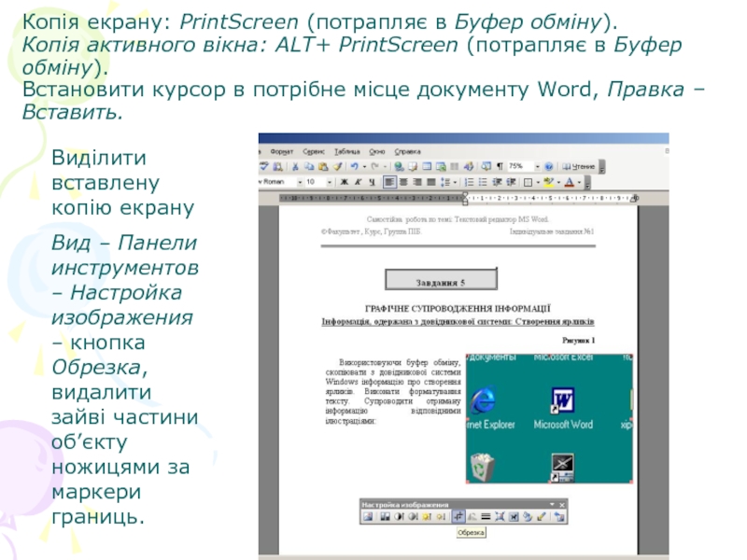Toggle Italic (К) formatting
This screenshot has height=560, width=747.
tap(359, 182)
